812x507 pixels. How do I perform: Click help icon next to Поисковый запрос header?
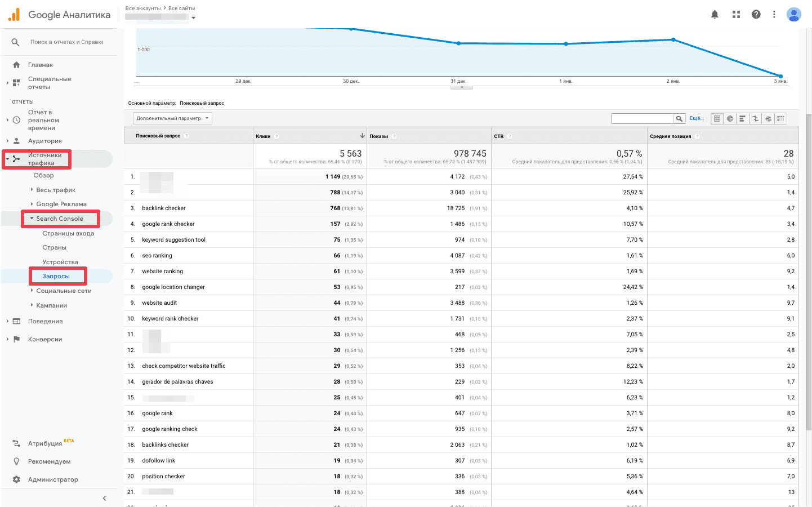click(x=186, y=136)
